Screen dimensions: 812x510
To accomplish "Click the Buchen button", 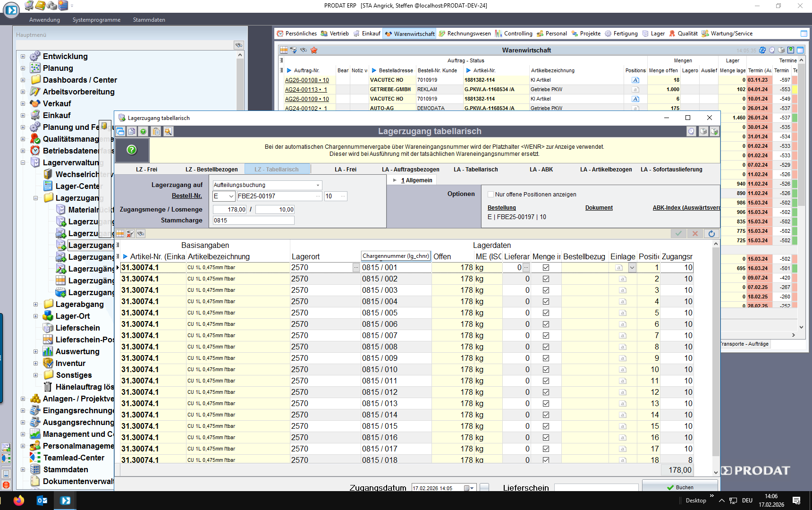I will pyautogui.click(x=680, y=487).
